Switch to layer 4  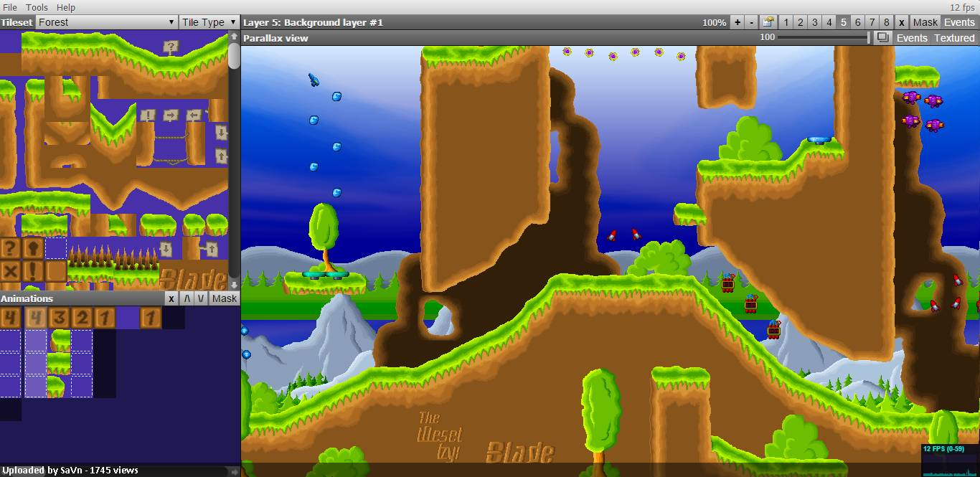(x=829, y=22)
